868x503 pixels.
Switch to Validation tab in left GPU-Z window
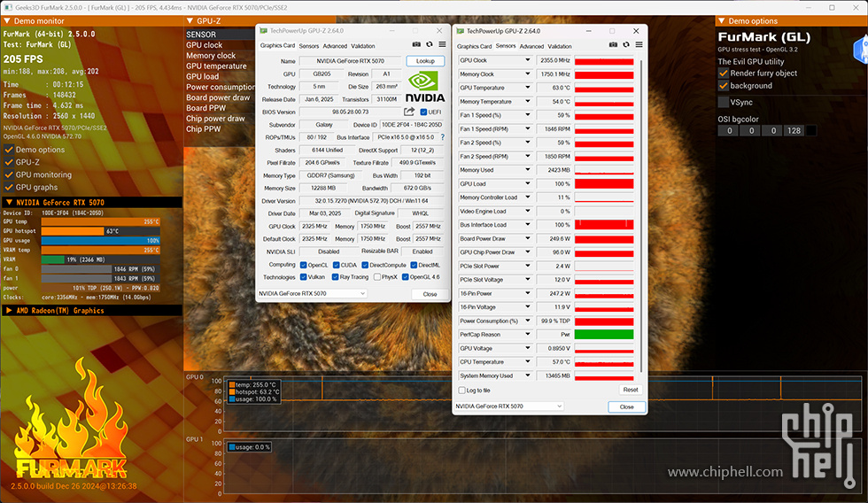coord(363,46)
